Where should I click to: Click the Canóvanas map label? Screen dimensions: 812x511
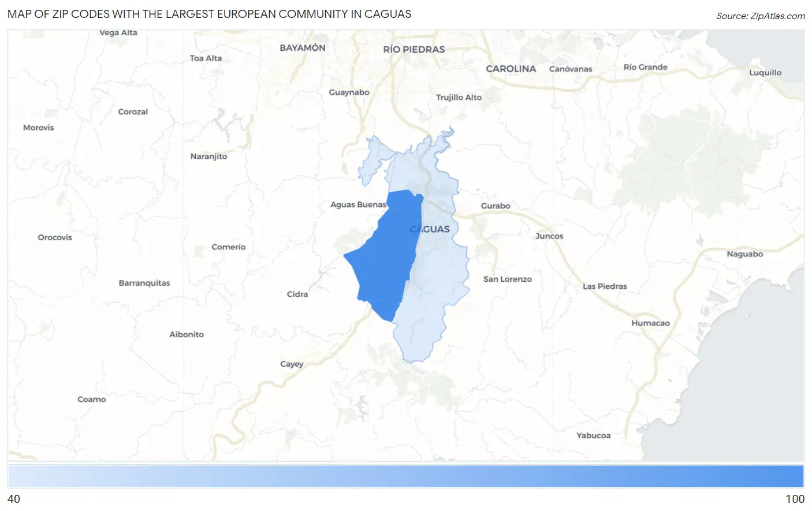571,69
